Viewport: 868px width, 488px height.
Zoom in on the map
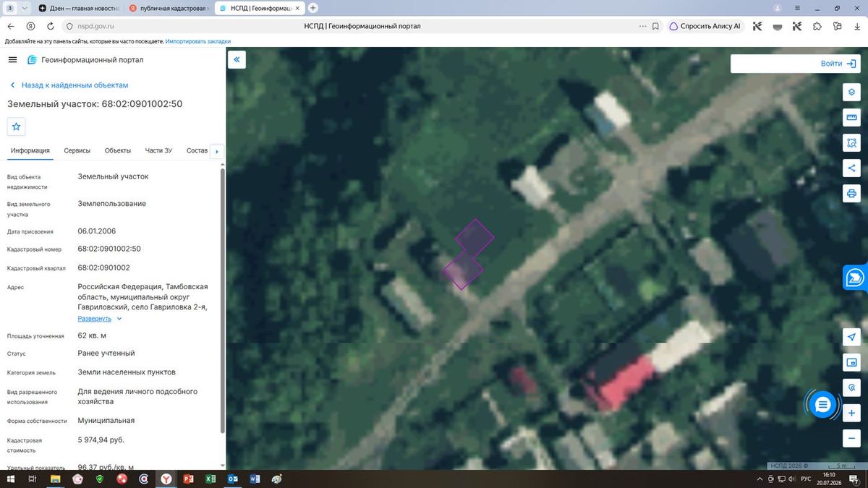851,413
